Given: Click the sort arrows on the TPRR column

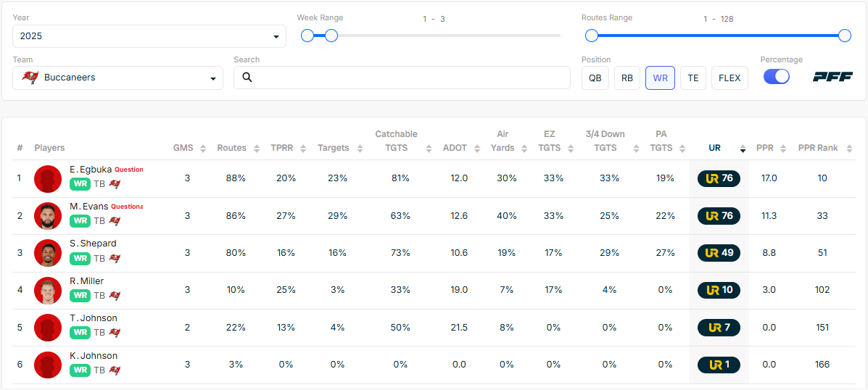Looking at the screenshot, I should click(302, 149).
